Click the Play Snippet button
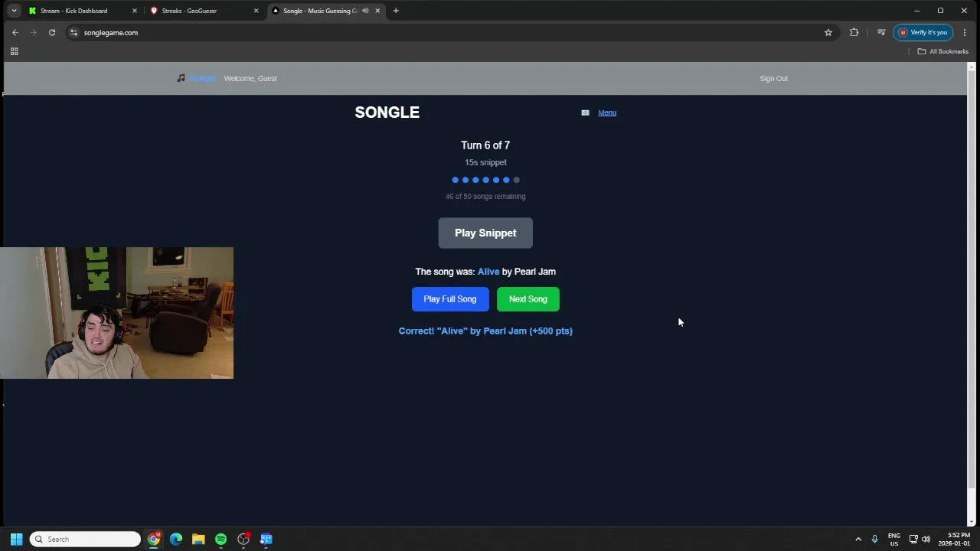 (x=485, y=233)
